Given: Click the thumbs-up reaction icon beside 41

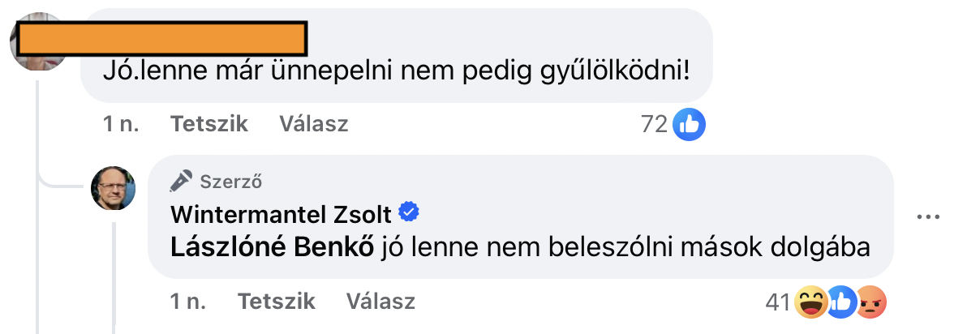Looking at the screenshot, I should click(843, 302).
